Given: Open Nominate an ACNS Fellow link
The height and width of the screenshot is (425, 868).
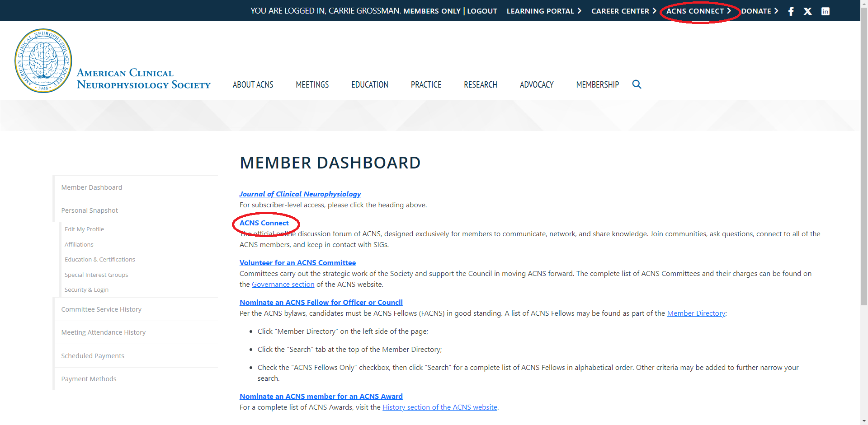Looking at the screenshot, I should point(321,302).
